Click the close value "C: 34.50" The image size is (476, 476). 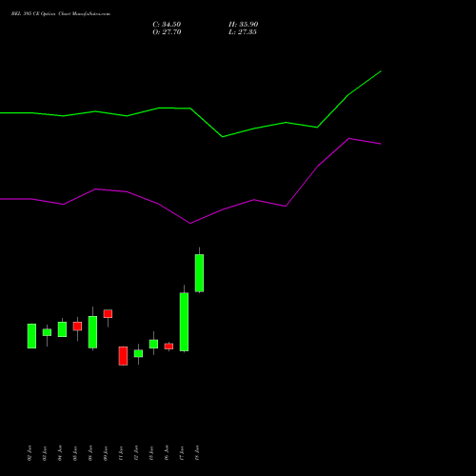point(167,25)
